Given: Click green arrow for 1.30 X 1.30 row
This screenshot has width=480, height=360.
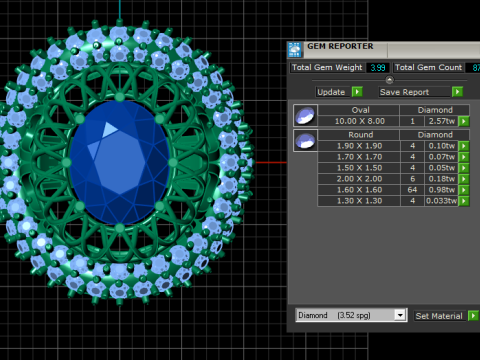Looking at the screenshot, I should (x=464, y=201).
